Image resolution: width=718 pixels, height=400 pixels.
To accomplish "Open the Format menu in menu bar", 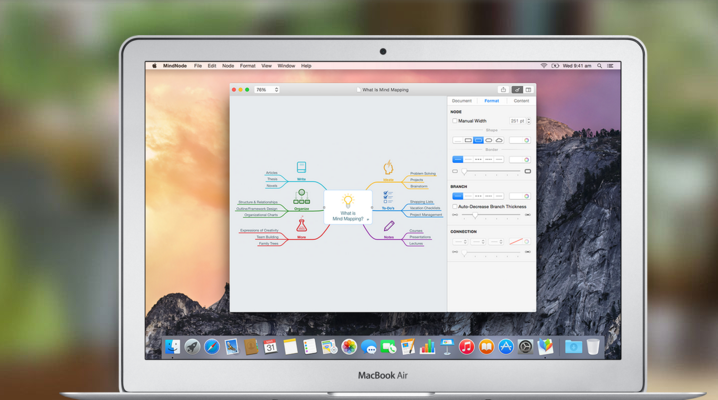I will [x=248, y=66].
